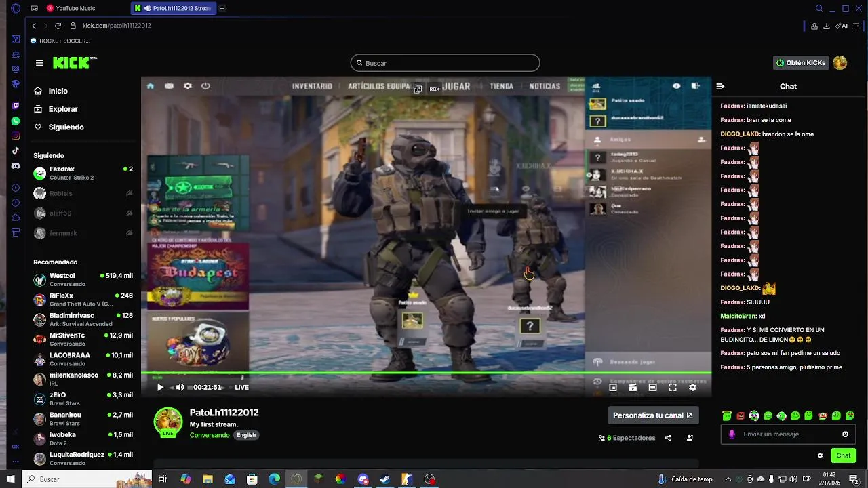Click Personaliza tu canal button
Screen dimensions: 868x488
tap(652, 415)
